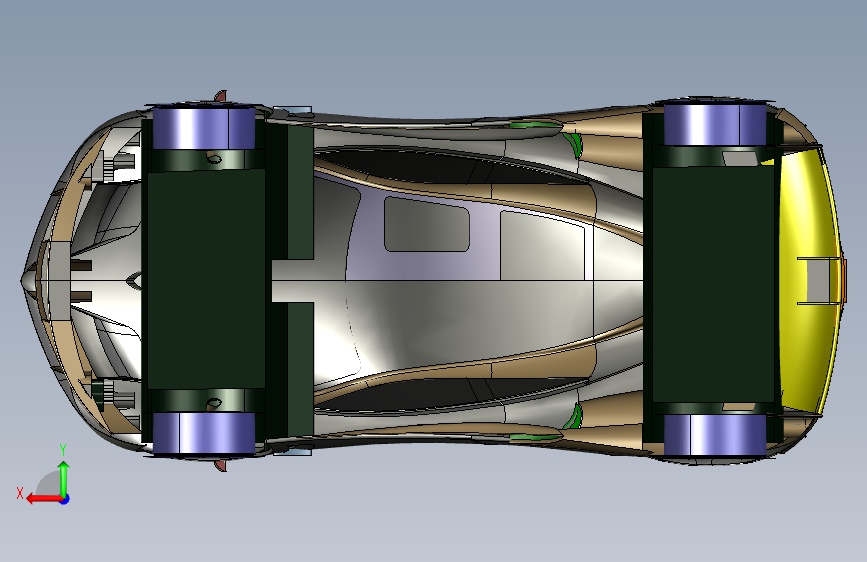Click the blue Z axis dot of triad
The width and height of the screenshot is (867, 562).
pos(65,499)
